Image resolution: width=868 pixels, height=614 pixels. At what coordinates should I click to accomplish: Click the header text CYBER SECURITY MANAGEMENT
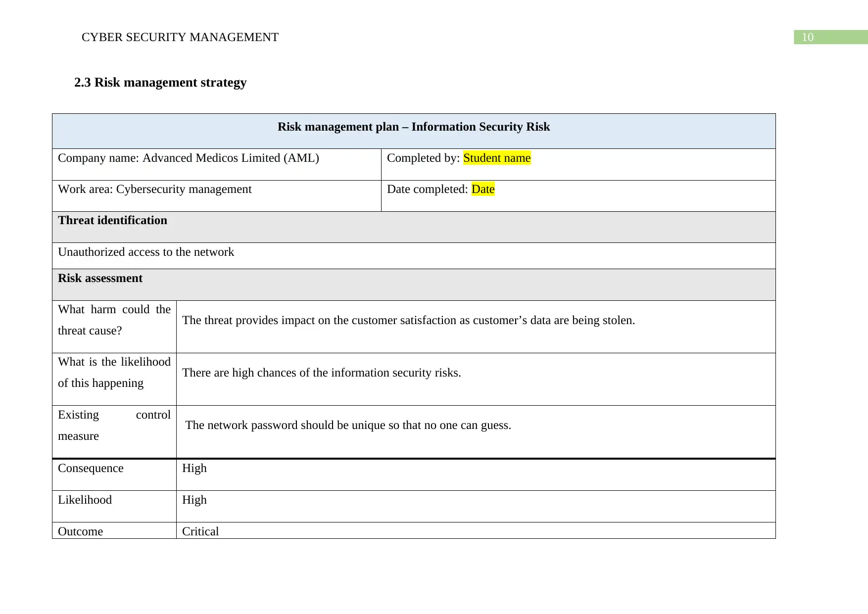[180, 37]
